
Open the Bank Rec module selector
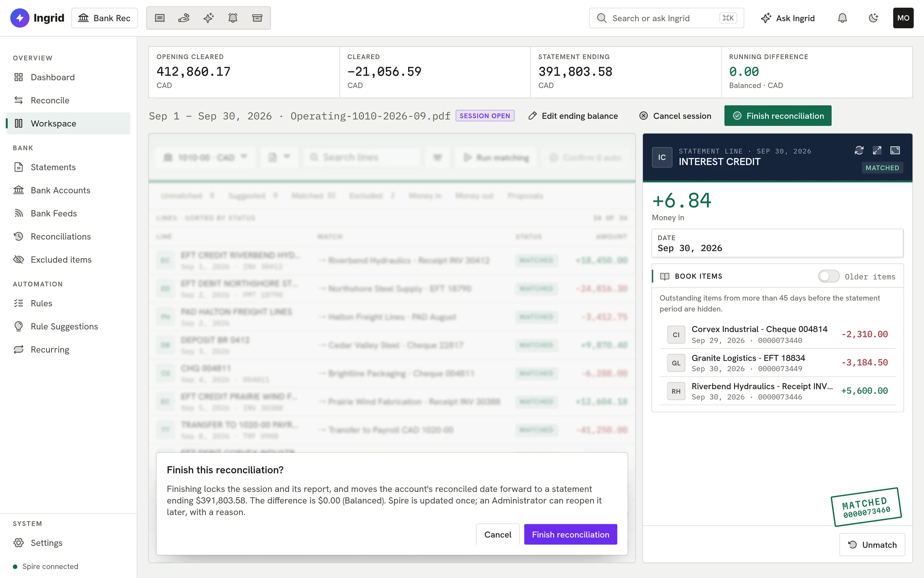click(x=105, y=18)
